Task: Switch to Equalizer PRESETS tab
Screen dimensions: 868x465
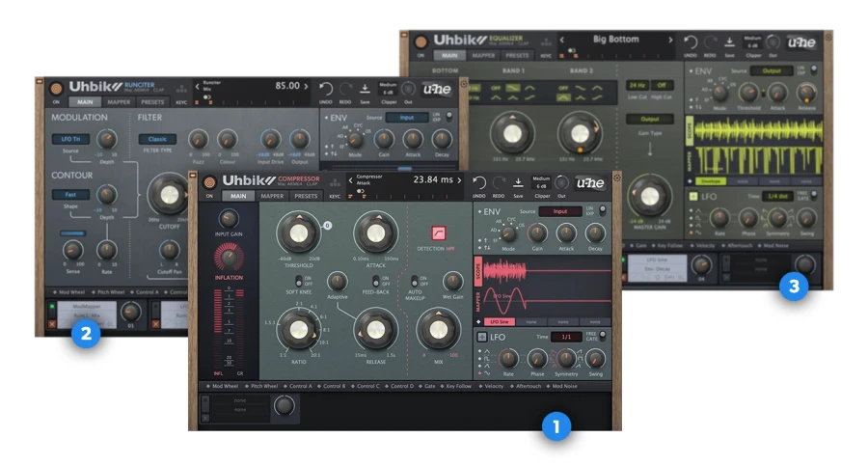Action: point(517,55)
